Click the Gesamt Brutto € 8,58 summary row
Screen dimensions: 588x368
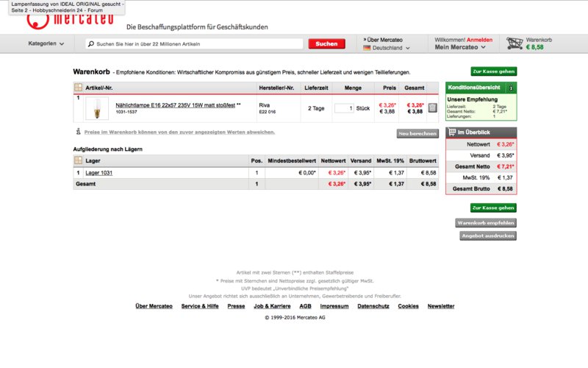click(481, 189)
